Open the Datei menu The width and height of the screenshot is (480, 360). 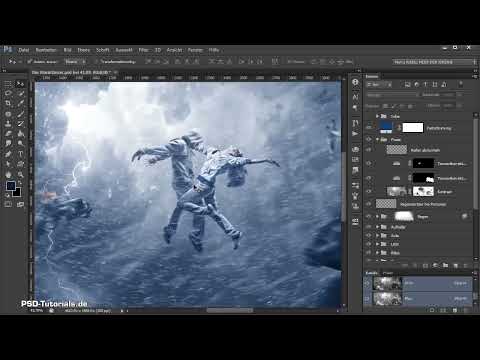(23, 50)
